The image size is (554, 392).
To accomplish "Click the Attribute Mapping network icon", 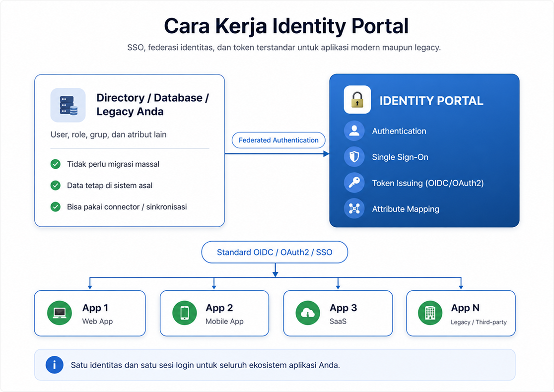I will (354, 209).
